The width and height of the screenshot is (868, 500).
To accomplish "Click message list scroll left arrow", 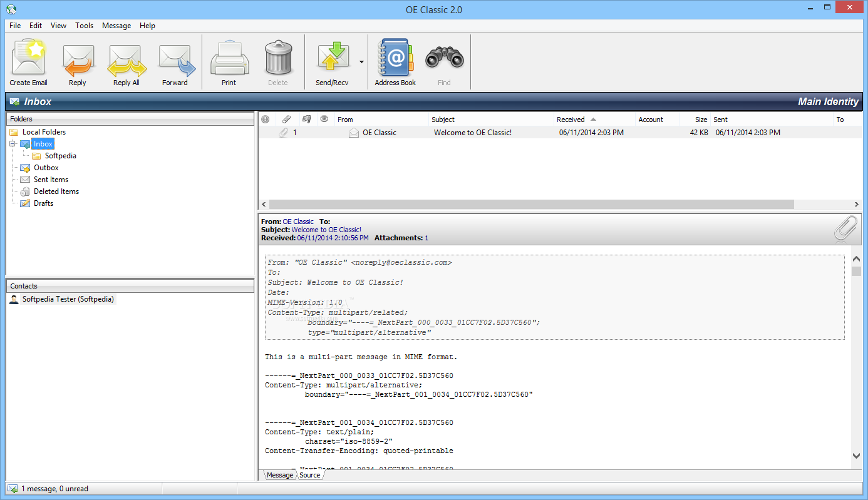I will click(264, 205).
